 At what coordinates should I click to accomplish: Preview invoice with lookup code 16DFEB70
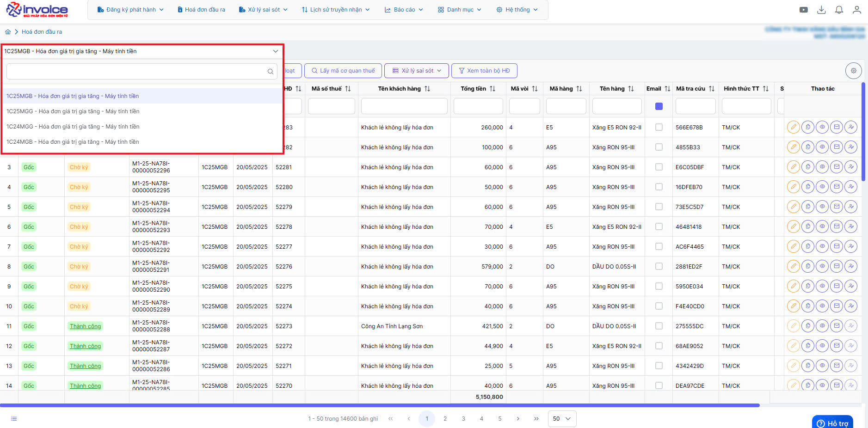pyautogui.click(x=822, y=187)
